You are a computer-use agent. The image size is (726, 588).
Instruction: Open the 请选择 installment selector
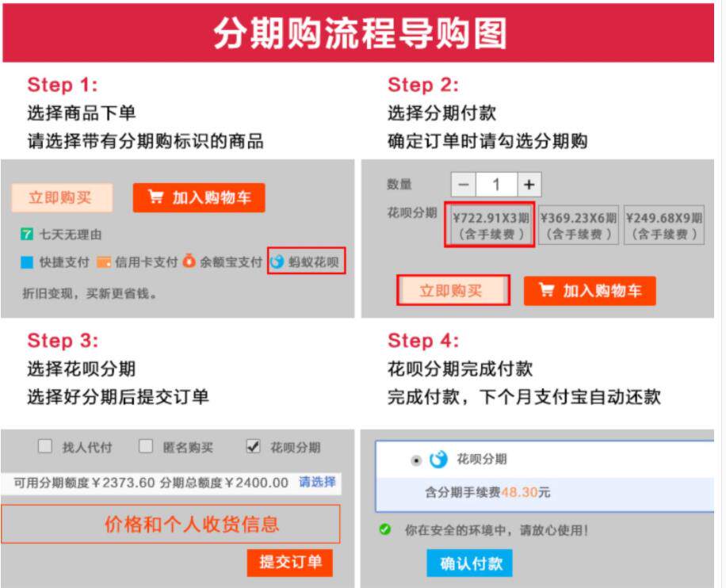[317, 482]
